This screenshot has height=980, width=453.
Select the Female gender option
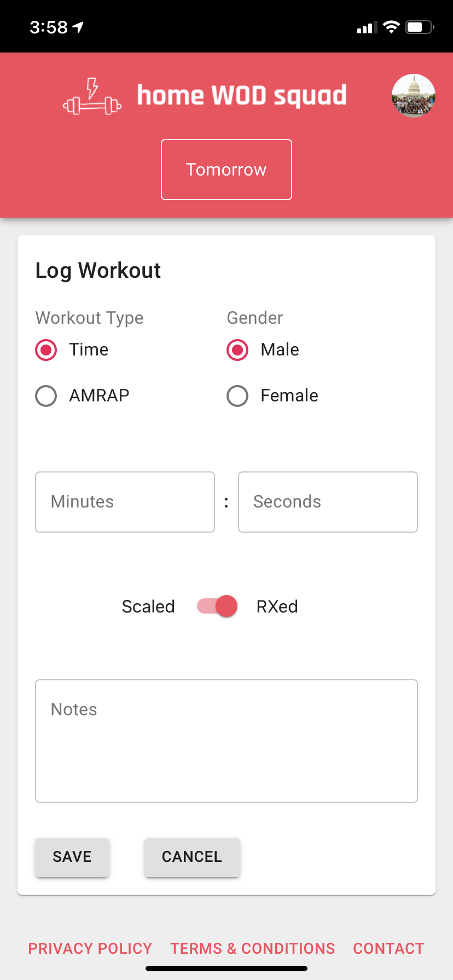coord(237,395)
